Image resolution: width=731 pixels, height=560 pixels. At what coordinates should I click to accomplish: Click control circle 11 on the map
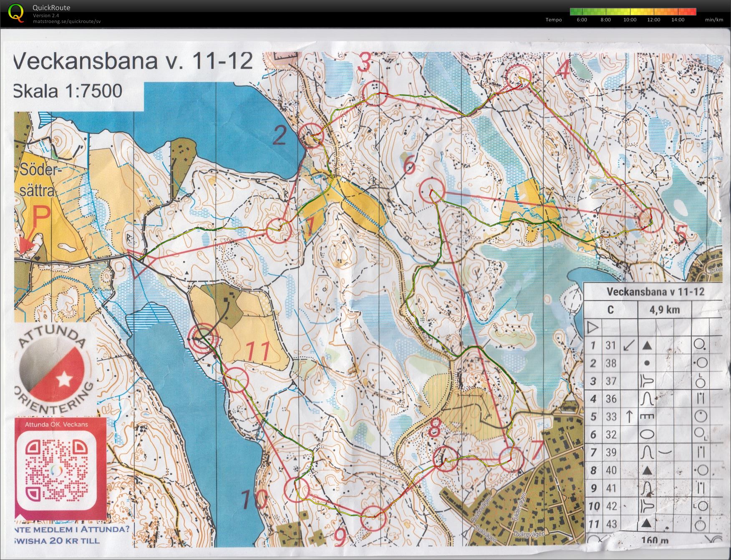236,380
